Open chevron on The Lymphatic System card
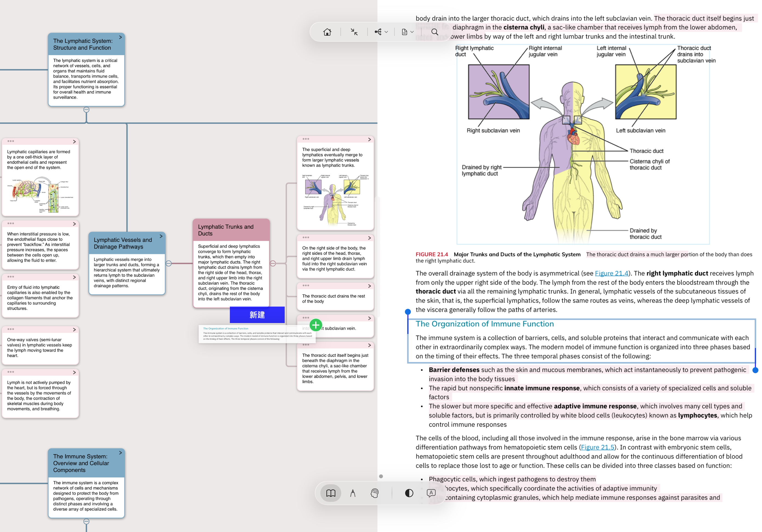The width and height of the screenshot is (762, 532). pos(120,38)
